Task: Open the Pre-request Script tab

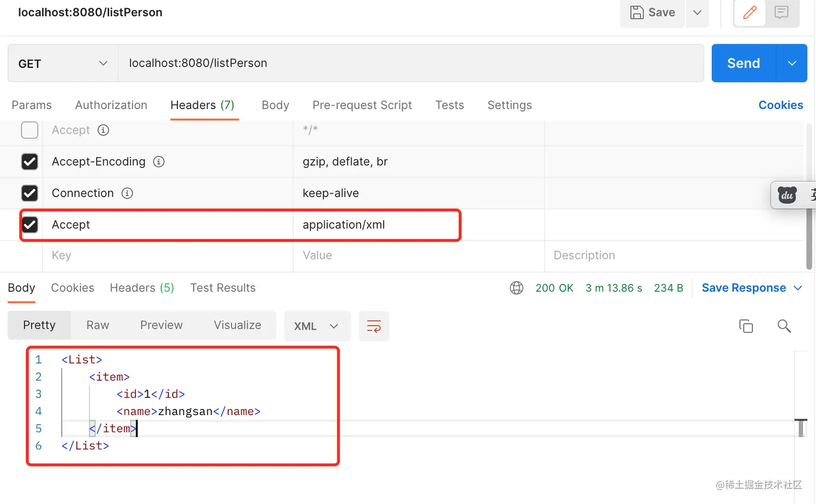Action: [362, 105]
